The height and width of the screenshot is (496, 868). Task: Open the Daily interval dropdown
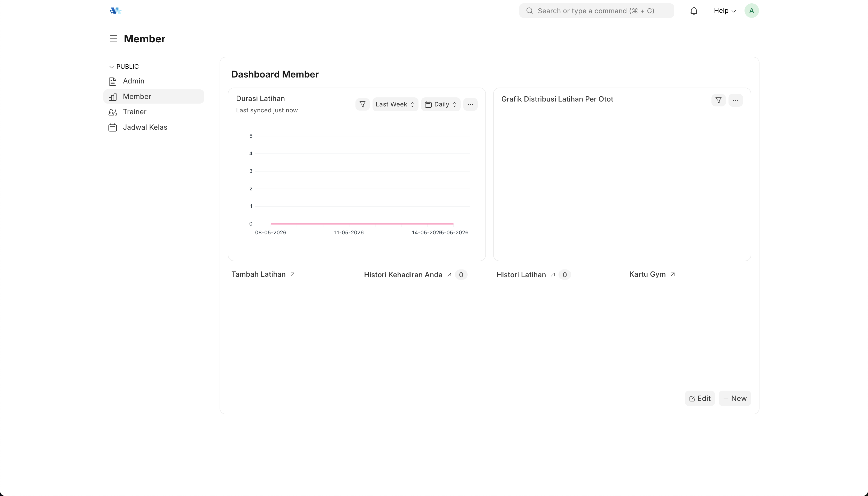pyautogui.click(x=440, y=104)
